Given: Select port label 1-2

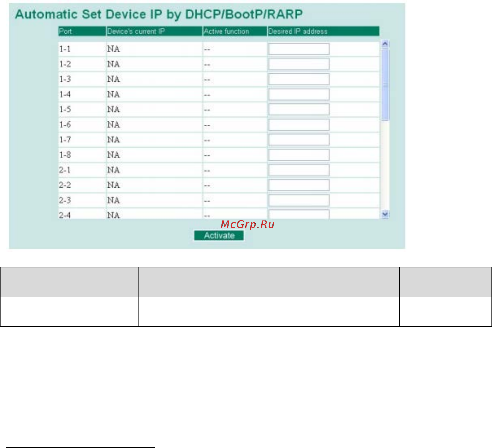Looking at the screenshot, I should [x=65, y=64].
